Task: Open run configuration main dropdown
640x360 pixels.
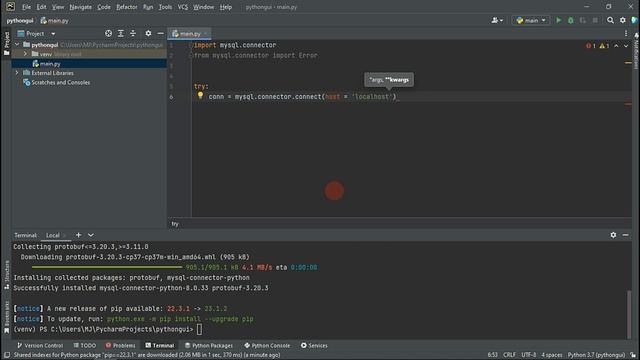Action: 531,20
